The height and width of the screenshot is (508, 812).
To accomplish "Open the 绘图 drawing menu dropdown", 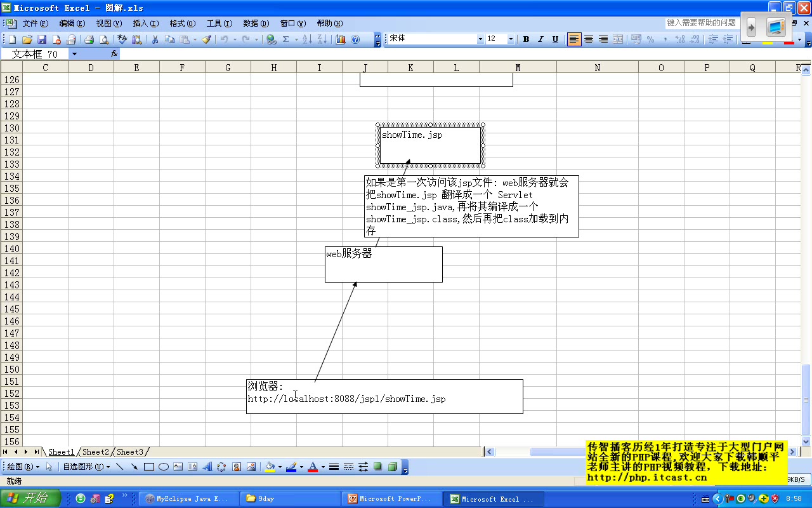I will (x=23, y=467).
